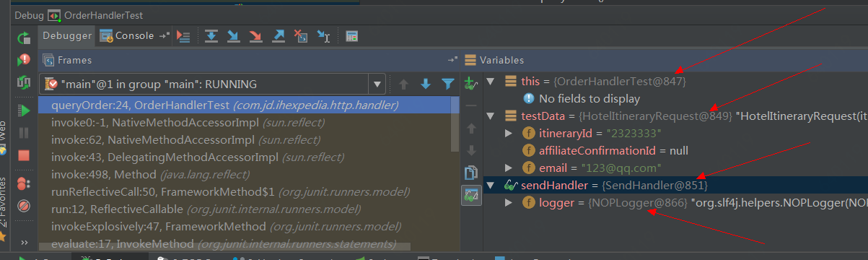Click Force Step Into red arrow
Image resolution: width=868 pixels, height=260 pixels.
pyautogui.click(x=256, y=36)
